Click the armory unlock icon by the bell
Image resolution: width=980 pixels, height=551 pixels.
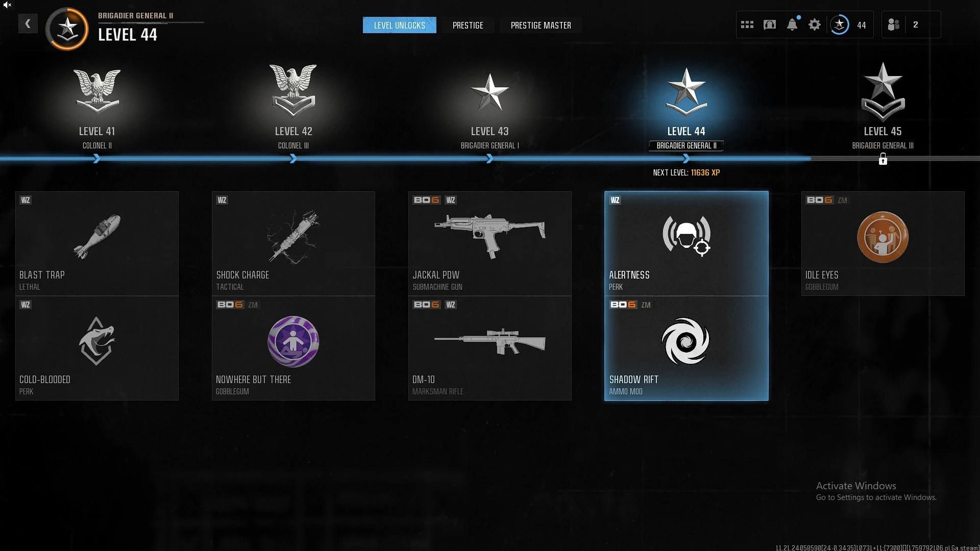click(770, 24)
